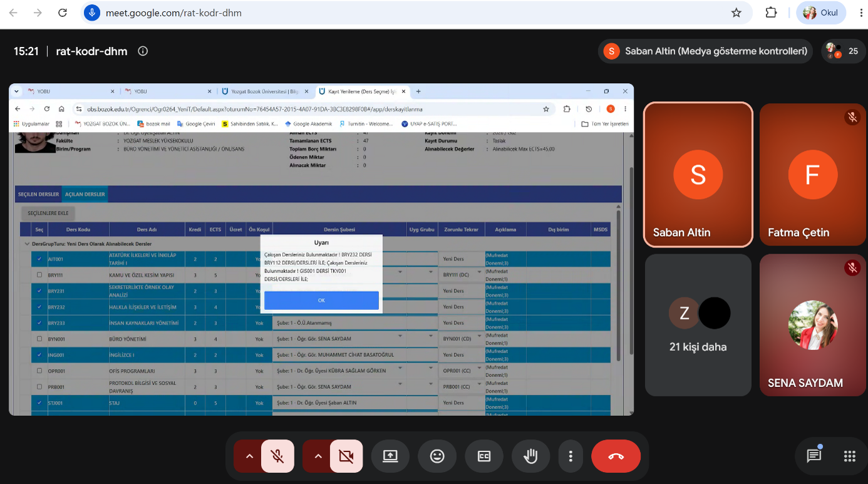Open the BYN001 (CD) dropdown
868x484 pixels.
(x=461, y=339)
